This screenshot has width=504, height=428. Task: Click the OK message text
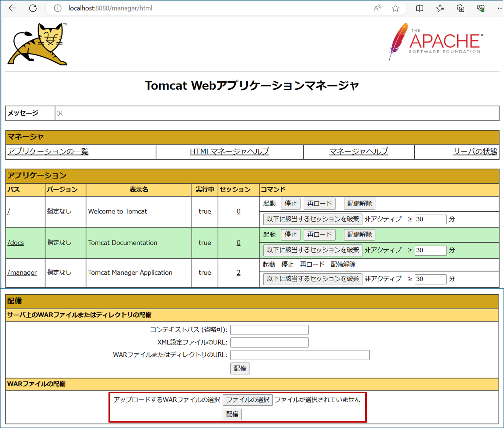coord(59,113)
